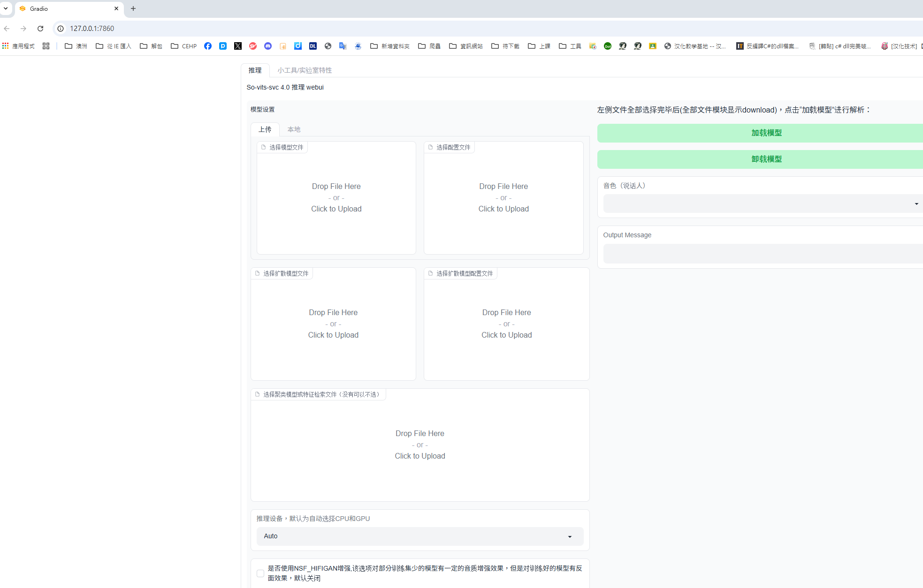Click the site info icon in the address bar
The image size is (923, 588).
tap(61, 29)
